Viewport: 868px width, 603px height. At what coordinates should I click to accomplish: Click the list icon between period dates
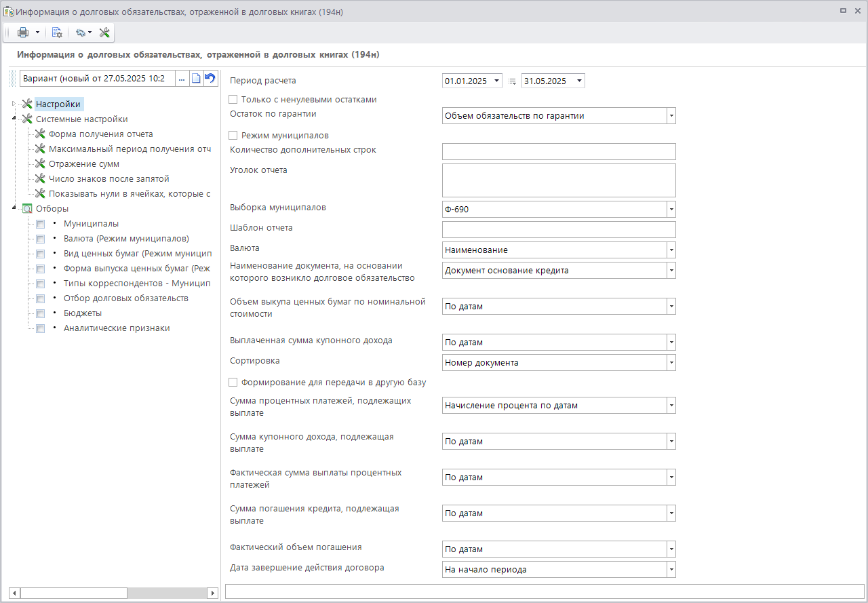[512, 81]
